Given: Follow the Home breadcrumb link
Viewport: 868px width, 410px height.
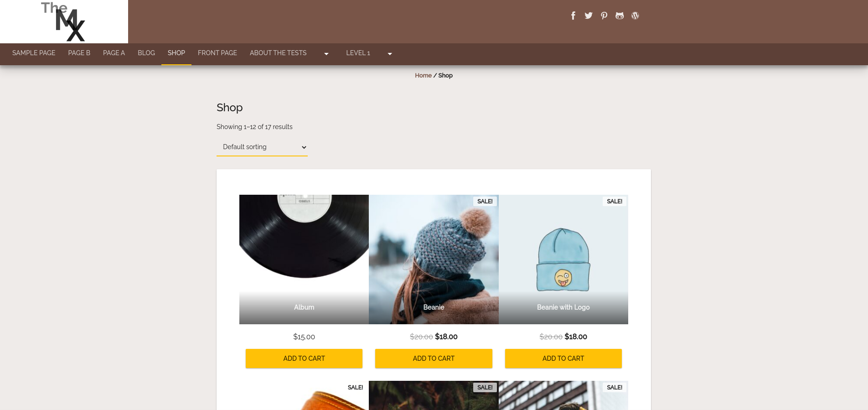Looking at the screenshot, I should coord(423,75).
